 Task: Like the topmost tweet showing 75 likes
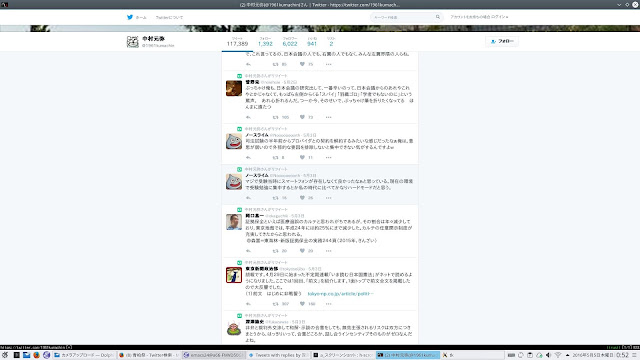(x=302, y=64)
